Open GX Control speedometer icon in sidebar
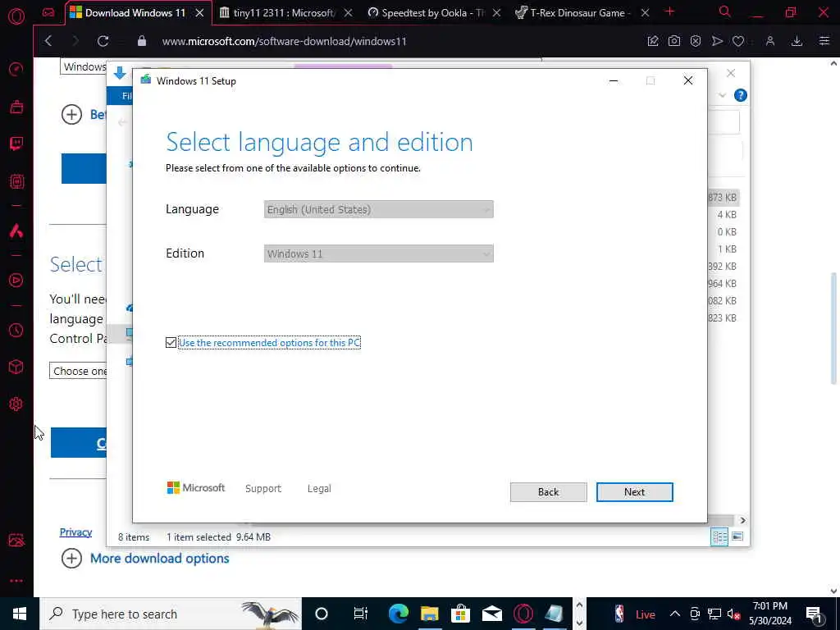Screen dimensions: 840x630 (16, 69)
